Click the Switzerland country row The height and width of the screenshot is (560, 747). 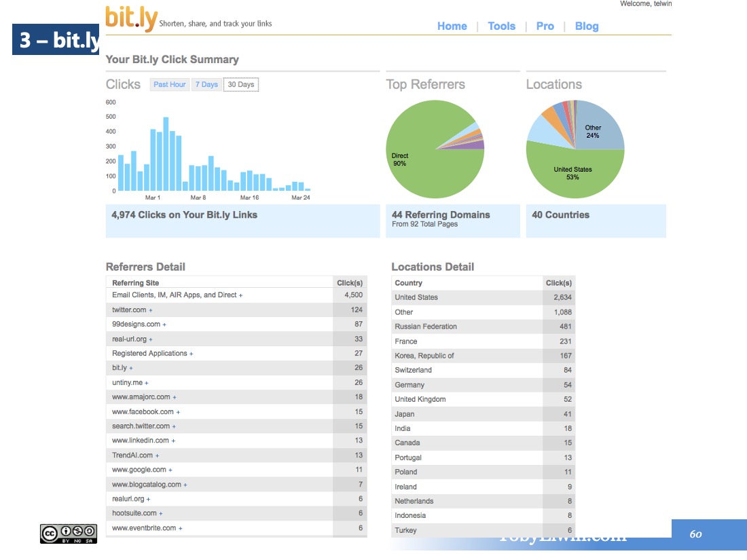click(x=483, y=370)
